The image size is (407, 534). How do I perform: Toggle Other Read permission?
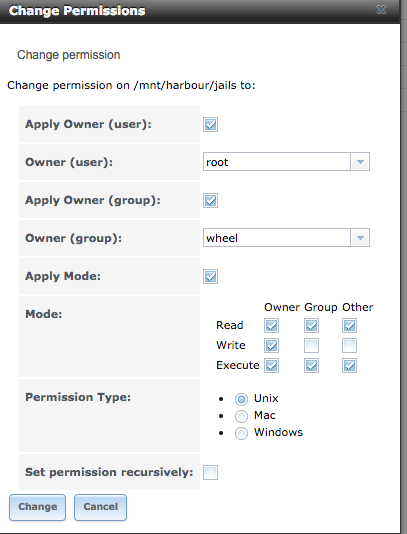349,326
